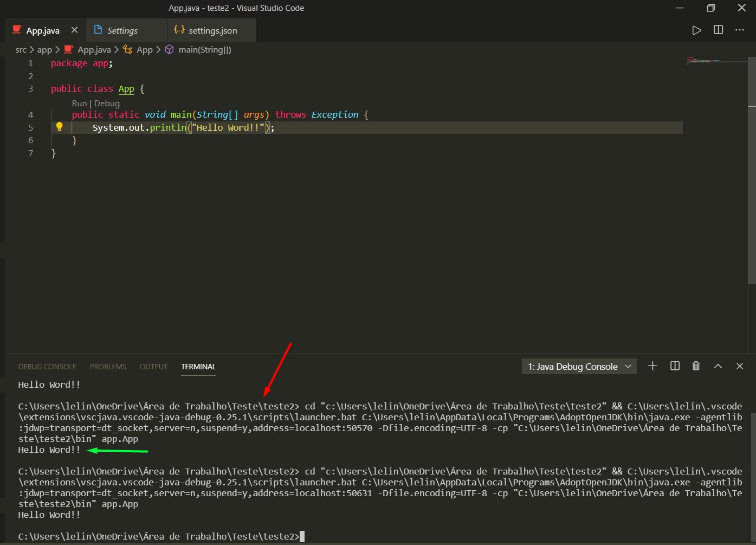This screenshot has width=756, height=545.
Task: Click the Debug code lens above main
Action: 107,103
